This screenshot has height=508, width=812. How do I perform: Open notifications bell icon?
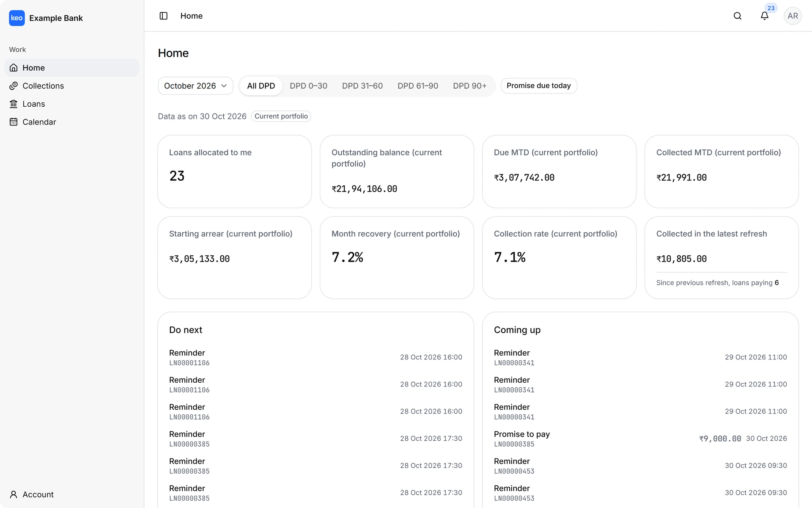coord(765,16)
